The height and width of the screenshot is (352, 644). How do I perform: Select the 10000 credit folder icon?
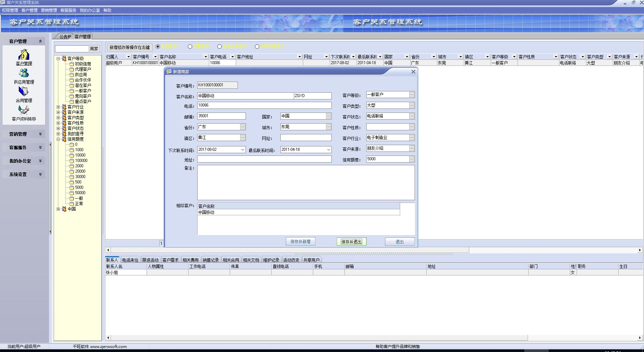[71, 155]
